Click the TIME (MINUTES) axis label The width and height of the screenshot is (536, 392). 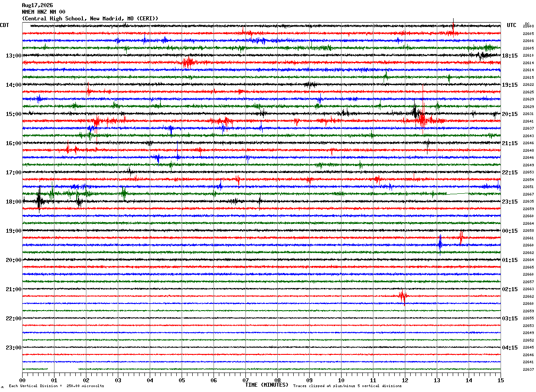tap(267, 385)
